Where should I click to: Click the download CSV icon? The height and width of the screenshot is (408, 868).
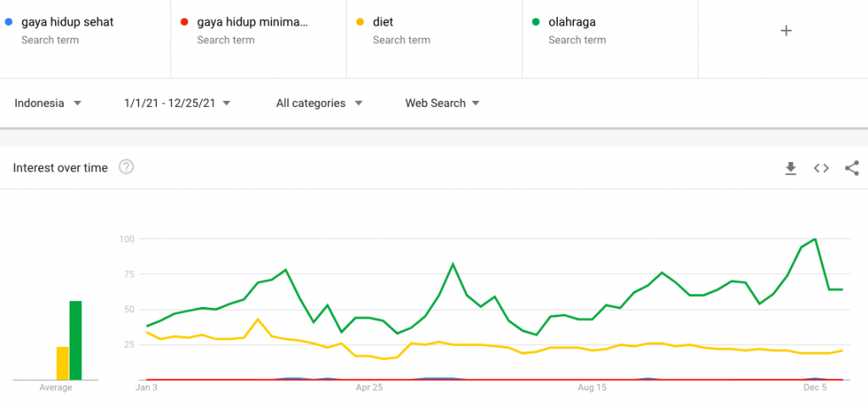pos(790,168)
